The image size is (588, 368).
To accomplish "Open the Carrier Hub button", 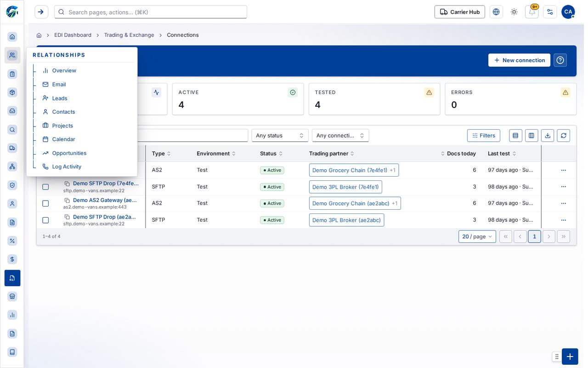I will [460, 12].
